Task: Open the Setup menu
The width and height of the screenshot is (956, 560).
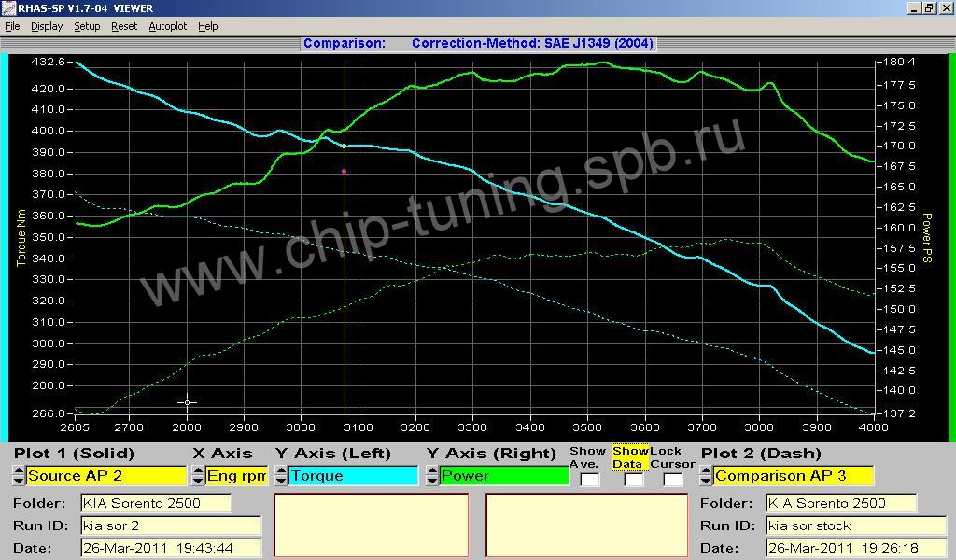Action: (x=87, y=26)
